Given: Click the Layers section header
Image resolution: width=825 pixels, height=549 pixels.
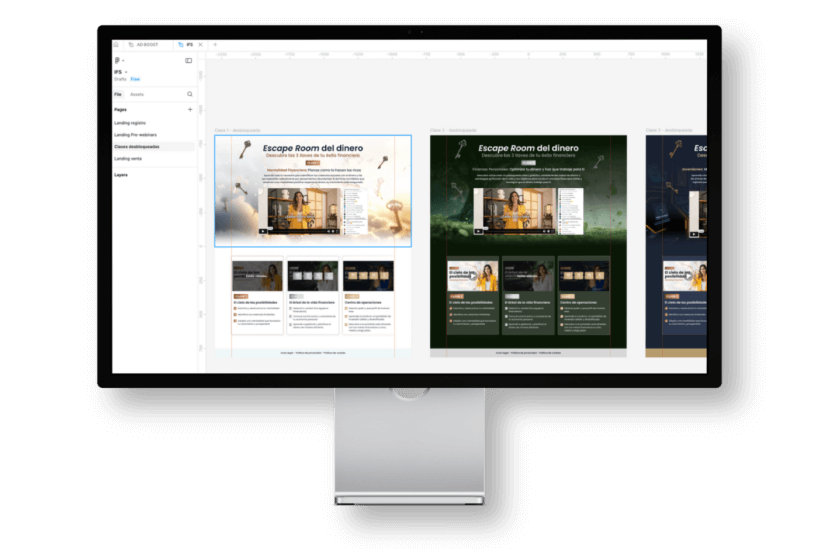Looking at the screenshot, I should [x=121, y=175].
